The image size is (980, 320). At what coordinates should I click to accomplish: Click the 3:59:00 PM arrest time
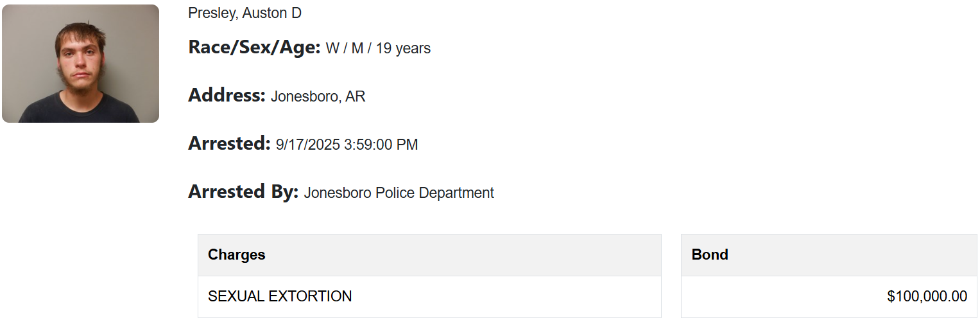tap(381, 145)
